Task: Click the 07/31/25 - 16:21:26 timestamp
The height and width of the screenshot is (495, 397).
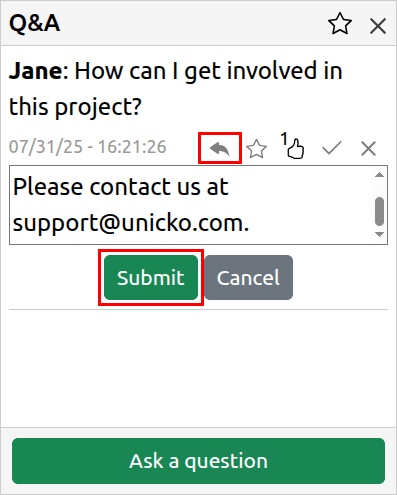Action: (88, 147)
